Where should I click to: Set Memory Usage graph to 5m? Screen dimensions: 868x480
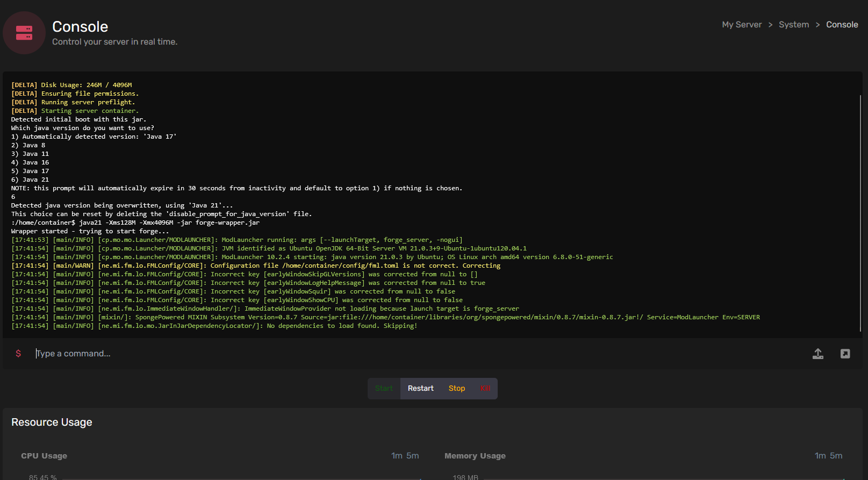coord(836,456)
